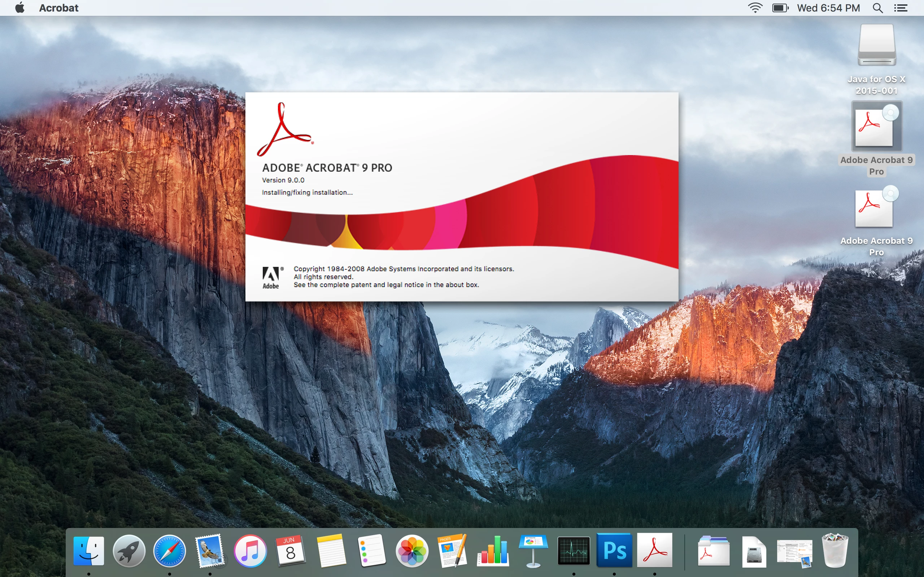Click the Adobe Acrobat dock icon
924x577 pixels.
[x=654, y=550]
